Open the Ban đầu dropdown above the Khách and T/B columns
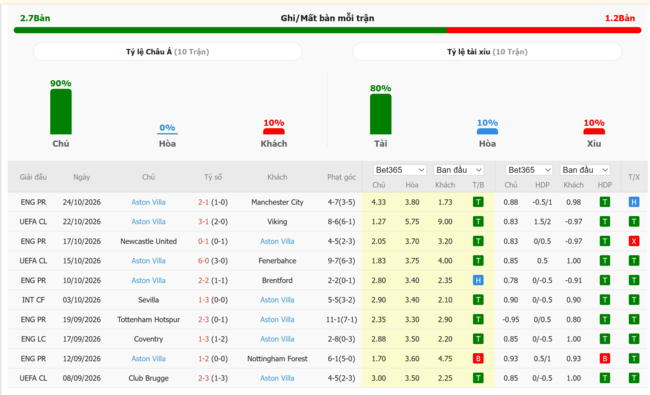650x395 pixels. pyautogui.click(x=458, y=170)
